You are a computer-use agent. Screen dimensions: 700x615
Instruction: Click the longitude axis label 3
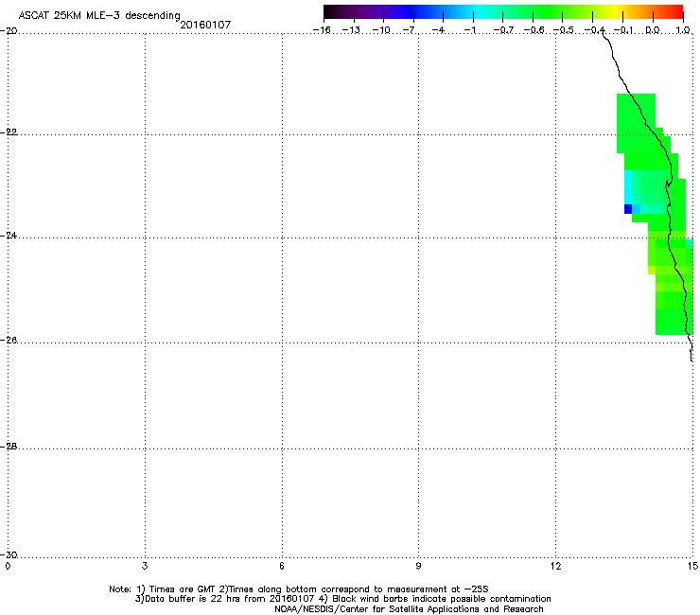[145, 566]
